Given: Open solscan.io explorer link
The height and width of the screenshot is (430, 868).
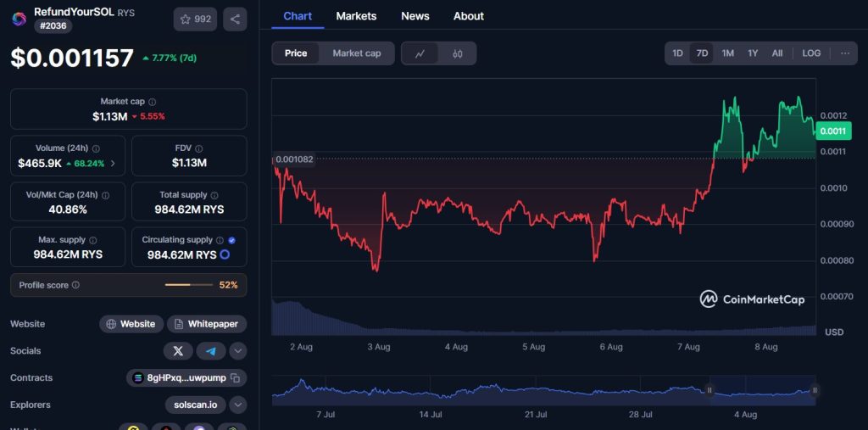Looking at the screenshot, I should [197, 405].
